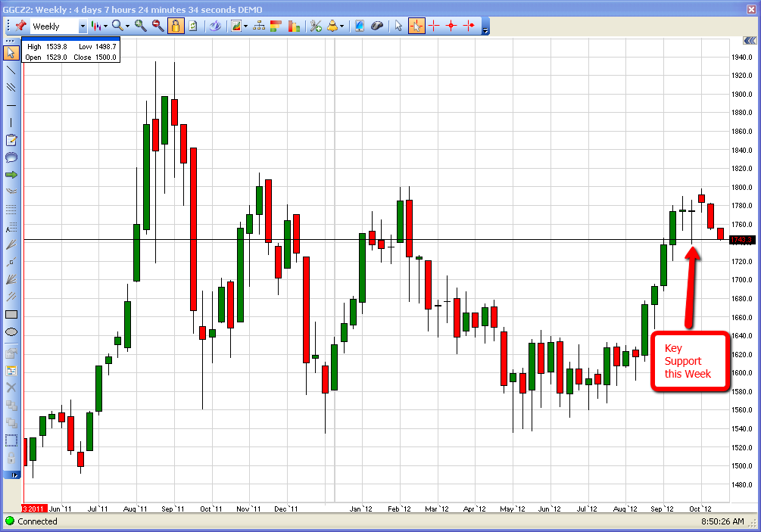Expand the chart type dropdown arrow
This screenshot has height=532, width=761.
[x=105, y=26]
